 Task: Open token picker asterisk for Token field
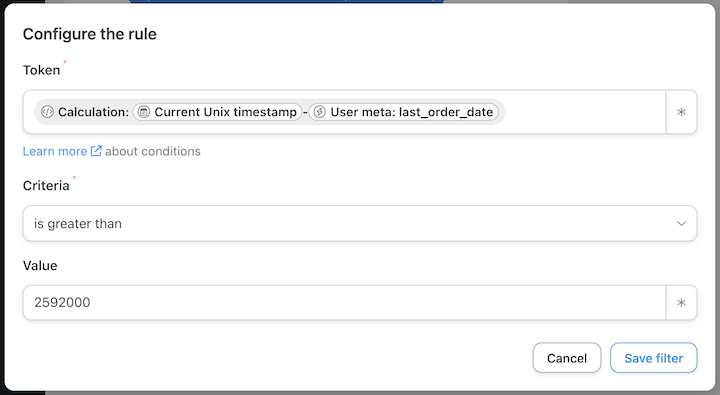coord(681,112)
